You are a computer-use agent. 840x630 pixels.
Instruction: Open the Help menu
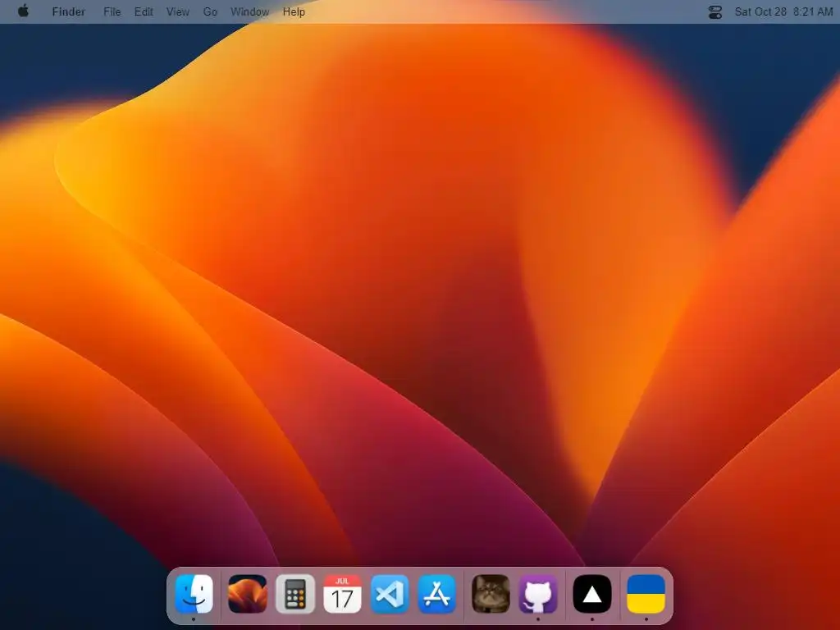tap(294, 11)
